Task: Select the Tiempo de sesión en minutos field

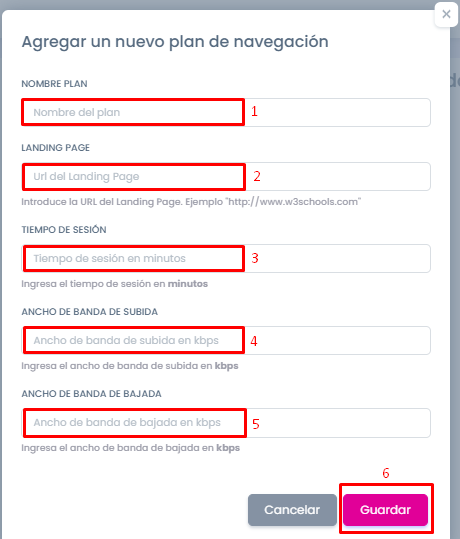Action: click(226, 258)
